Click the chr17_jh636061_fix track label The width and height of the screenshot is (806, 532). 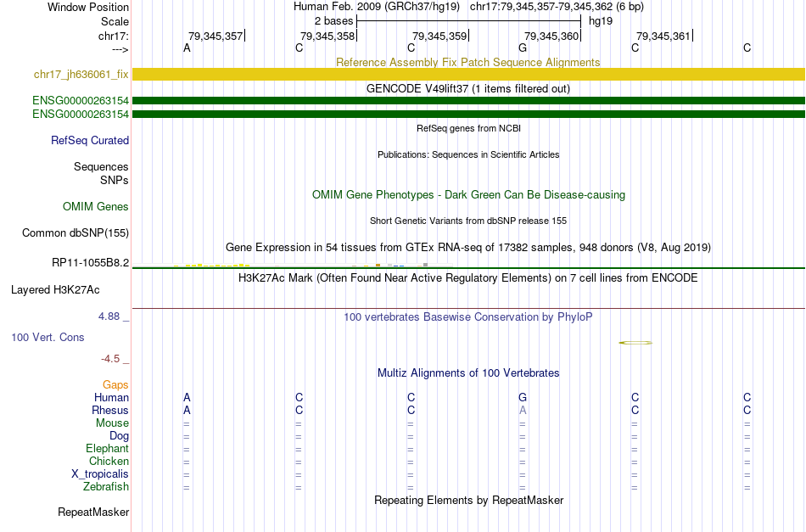point(81,74)
